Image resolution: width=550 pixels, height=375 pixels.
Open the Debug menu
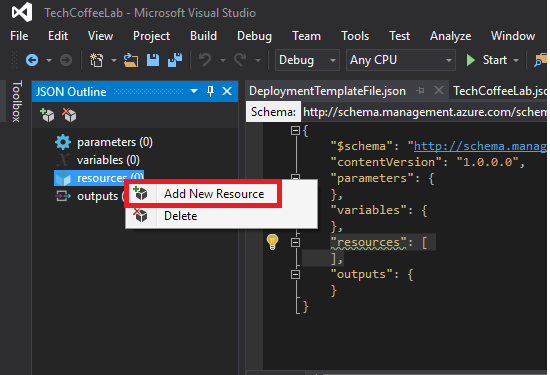point(254,36)
